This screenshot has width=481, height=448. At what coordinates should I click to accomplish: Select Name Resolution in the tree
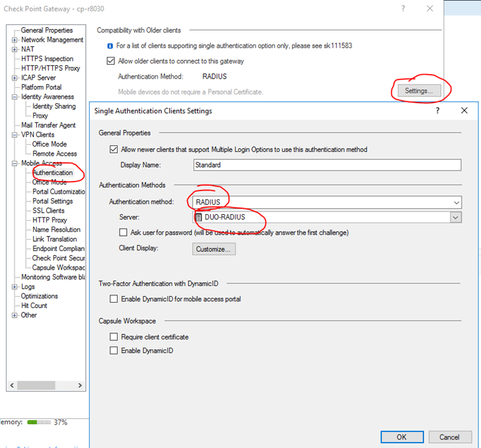[x=56, y=230]
